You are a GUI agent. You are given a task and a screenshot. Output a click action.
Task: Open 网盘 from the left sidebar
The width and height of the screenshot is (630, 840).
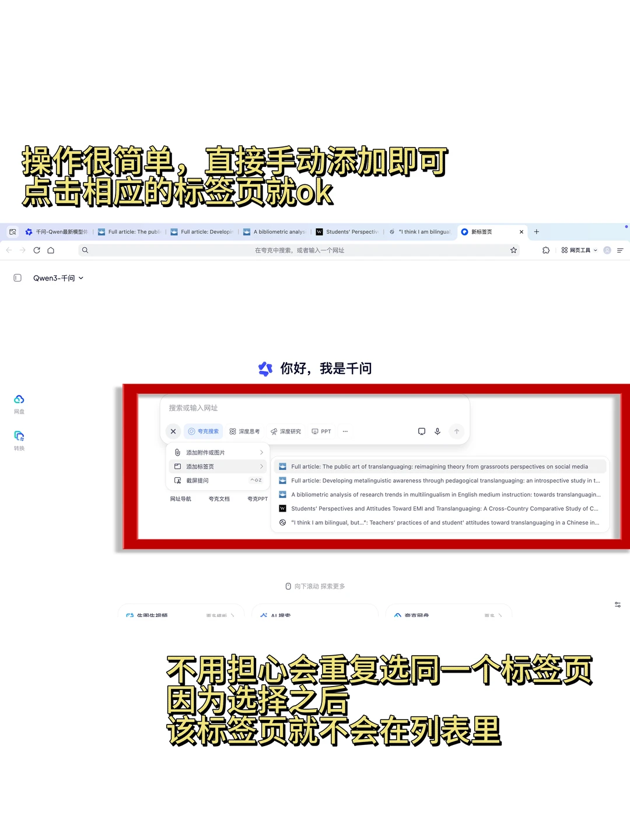pyautogui.click(x=19, y=404)
